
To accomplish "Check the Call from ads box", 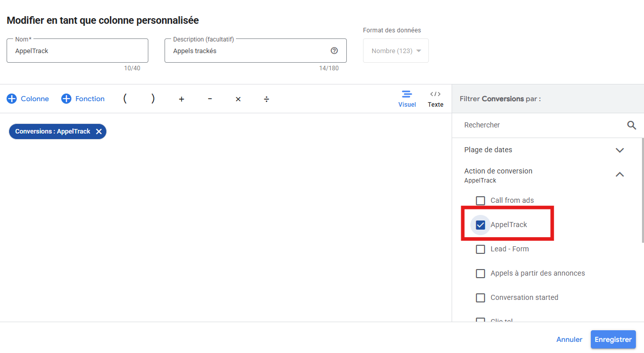I will pos(480,201).
